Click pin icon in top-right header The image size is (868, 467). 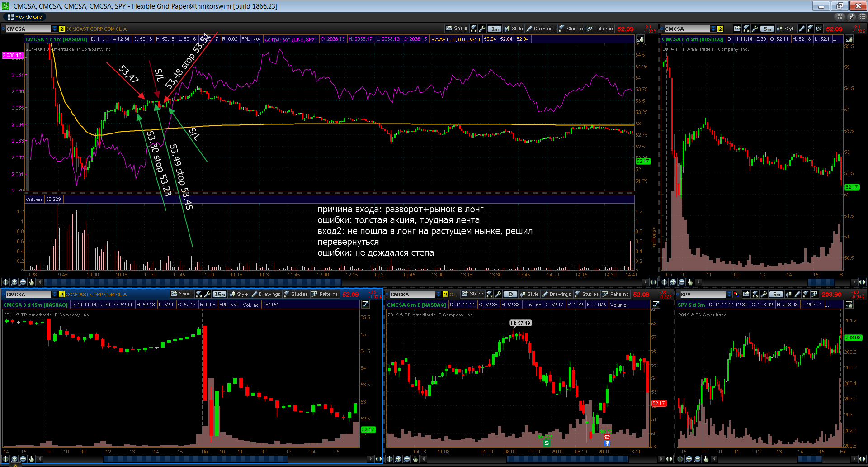(x=851, y=17)
